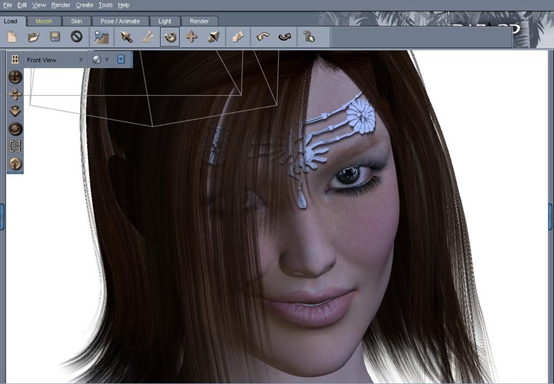Click the open folder icon in the toolbar
Viewport: 554px width, 384px height.
coord(34,37)
